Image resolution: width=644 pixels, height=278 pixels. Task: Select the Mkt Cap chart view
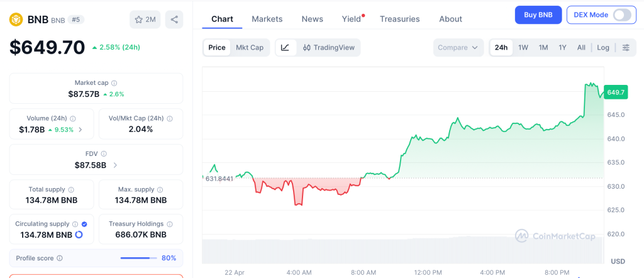coord(250,48)
